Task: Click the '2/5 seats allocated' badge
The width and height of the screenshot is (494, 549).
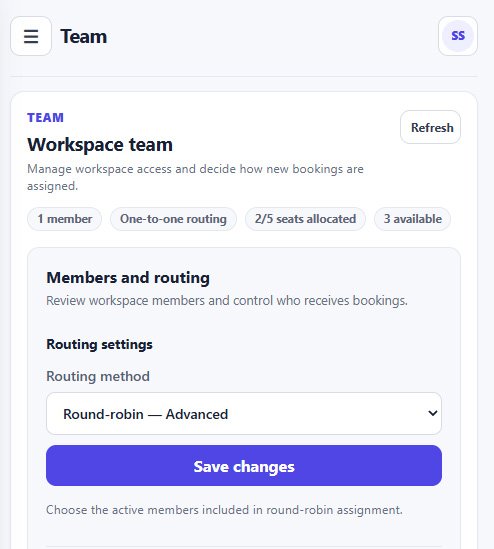Action: (305, 219)
